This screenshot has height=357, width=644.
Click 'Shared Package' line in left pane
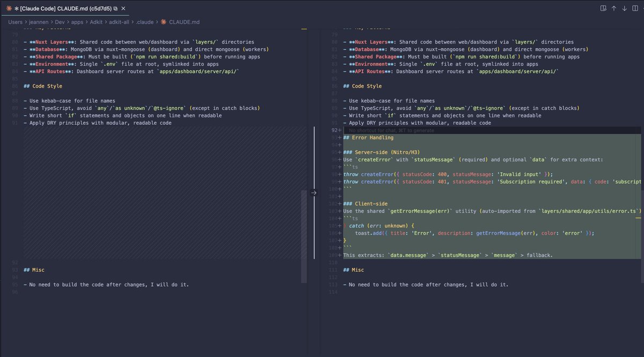click(x=142, y=57)
